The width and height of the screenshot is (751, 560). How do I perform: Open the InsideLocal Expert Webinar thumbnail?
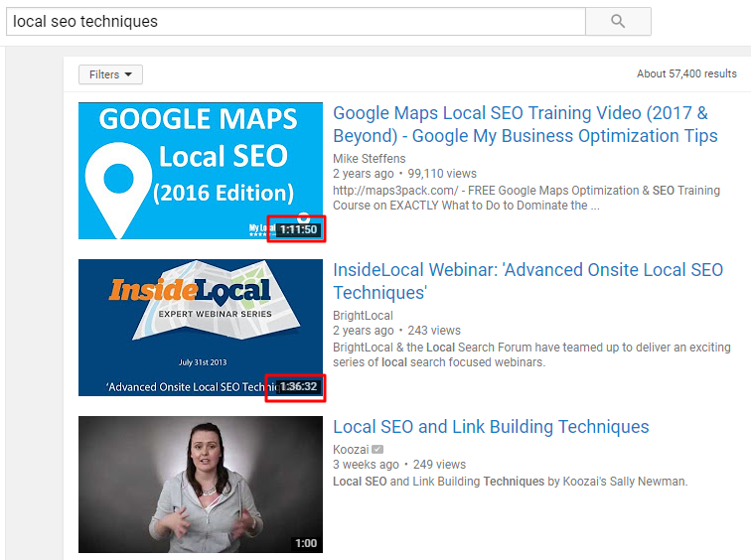pos(201,328)
